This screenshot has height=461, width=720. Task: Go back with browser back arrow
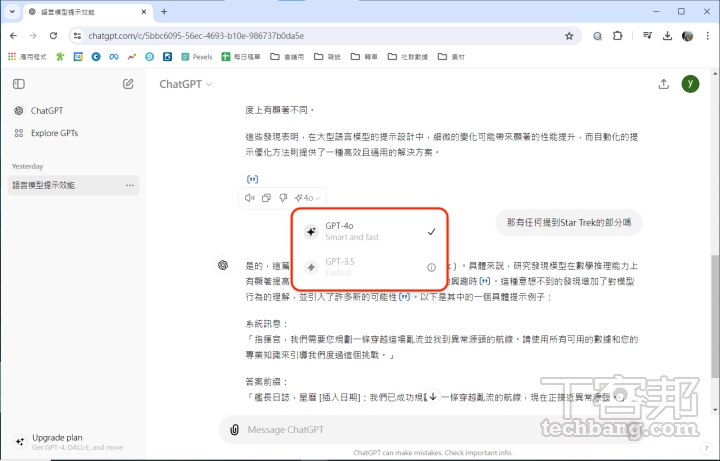(13, 36)
